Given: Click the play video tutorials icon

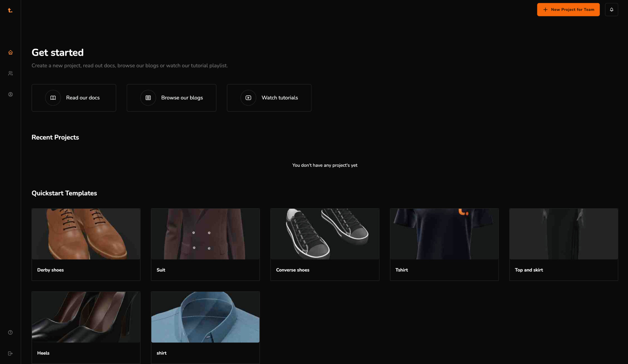Looking at the screenshot, I should (x=248, y=98).
